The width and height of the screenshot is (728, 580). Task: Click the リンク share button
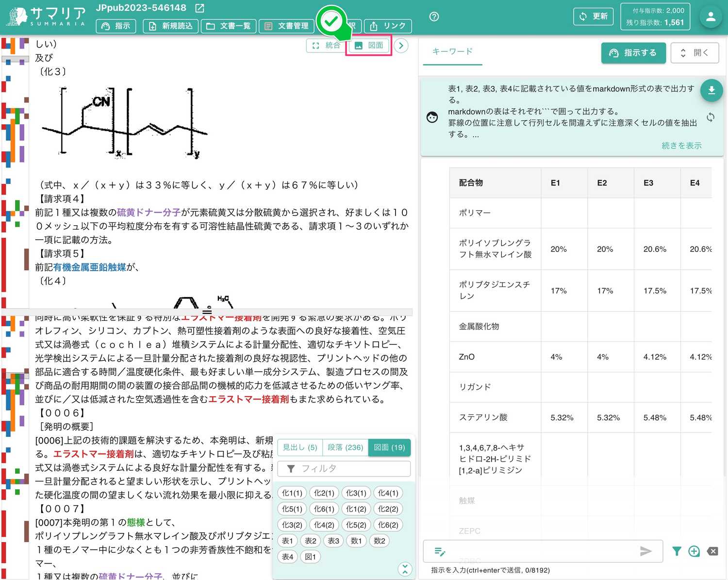[388, 26]
